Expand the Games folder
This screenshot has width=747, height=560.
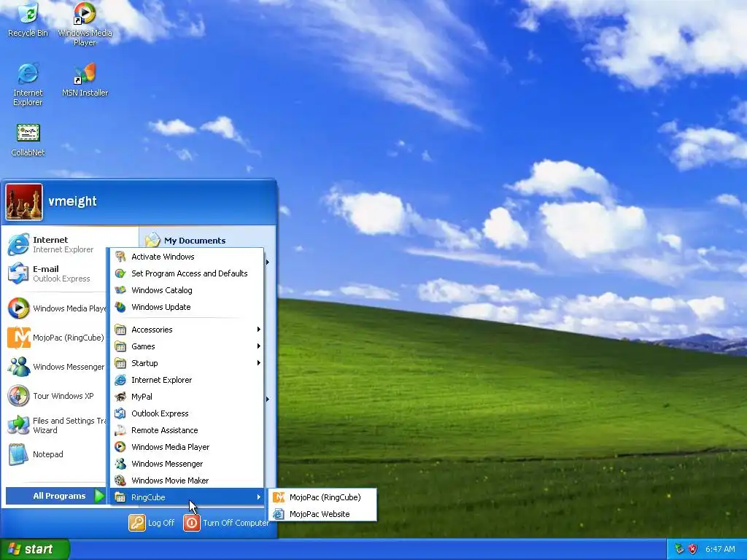click(187, 346)
